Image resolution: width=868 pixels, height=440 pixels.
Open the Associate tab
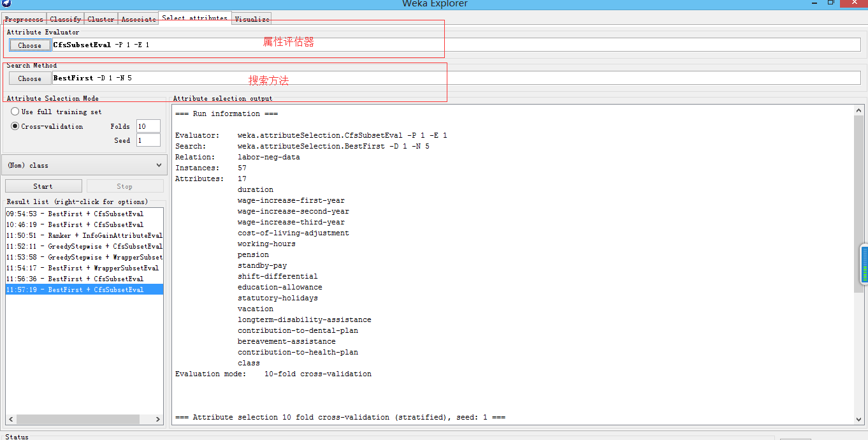[138, 19]
